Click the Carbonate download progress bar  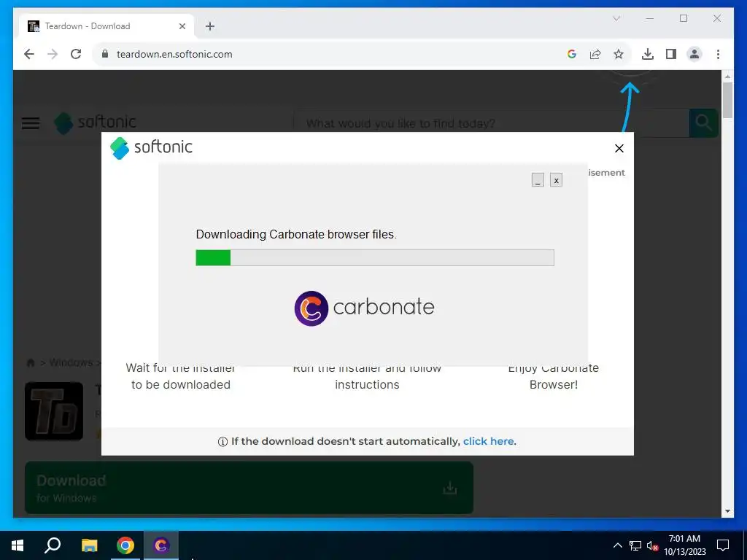pos(375,257)
